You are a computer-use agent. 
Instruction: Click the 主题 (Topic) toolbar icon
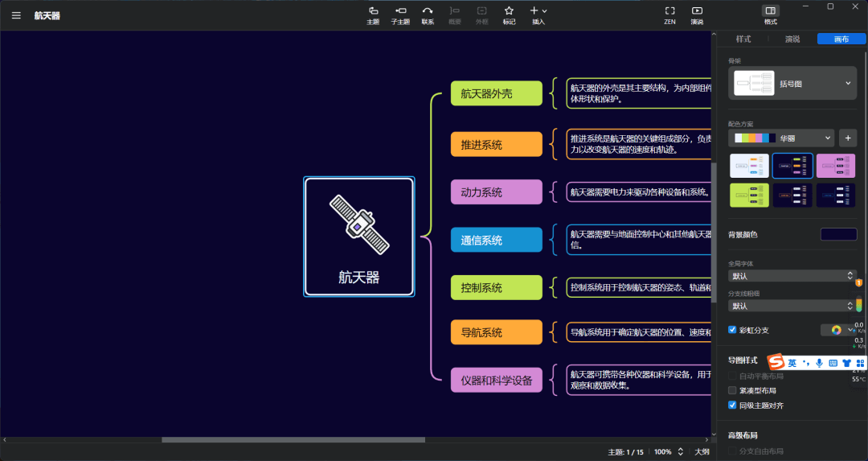[x=373, y=14]
